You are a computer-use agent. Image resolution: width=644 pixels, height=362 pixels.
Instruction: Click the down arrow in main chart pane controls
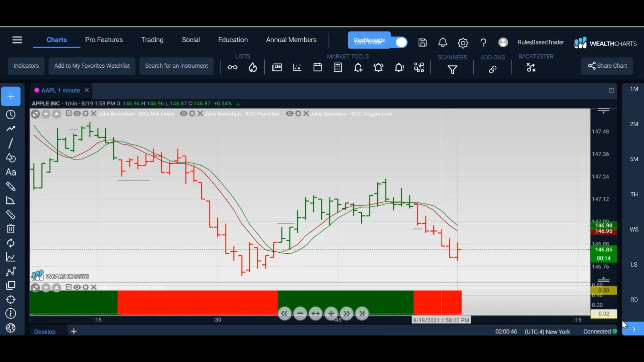46,114
